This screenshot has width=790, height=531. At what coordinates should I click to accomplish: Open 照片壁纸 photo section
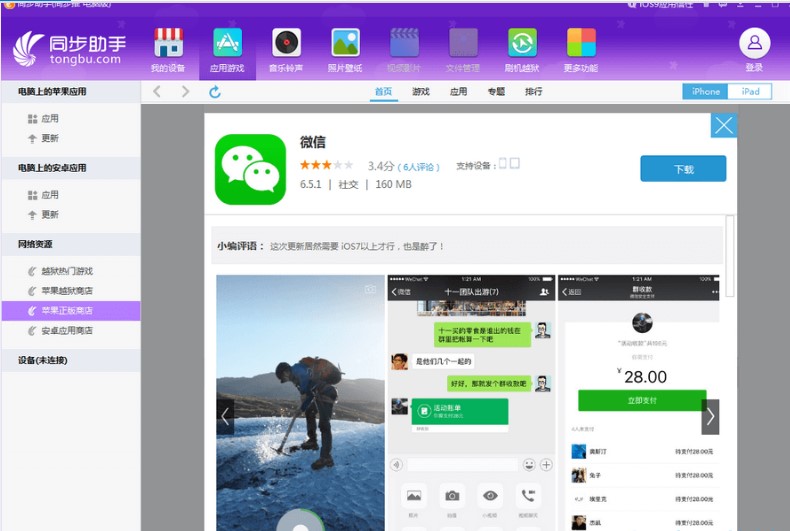coord(345,50)
